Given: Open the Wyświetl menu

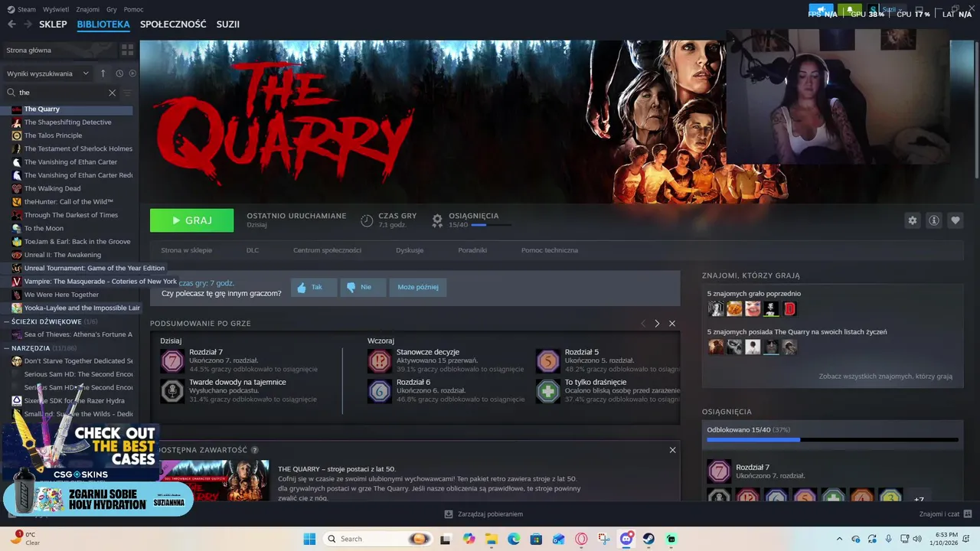Looking at the screenshot, I should tap(55, 9).
